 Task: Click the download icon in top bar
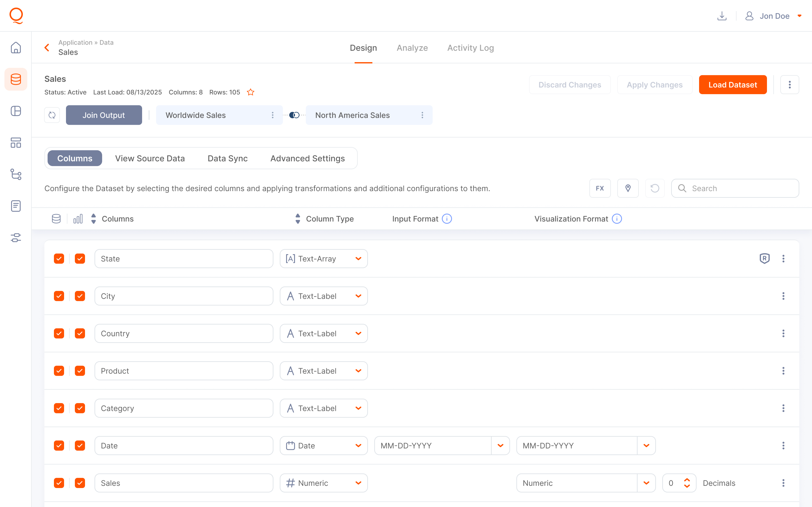coord(722,16)
